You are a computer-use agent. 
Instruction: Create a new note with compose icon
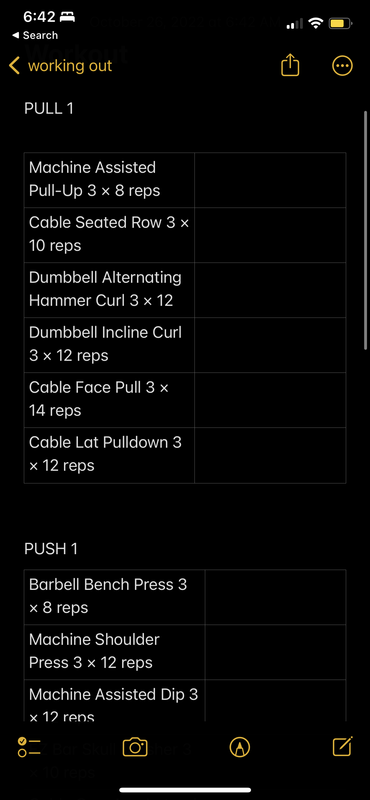(342, 746)
